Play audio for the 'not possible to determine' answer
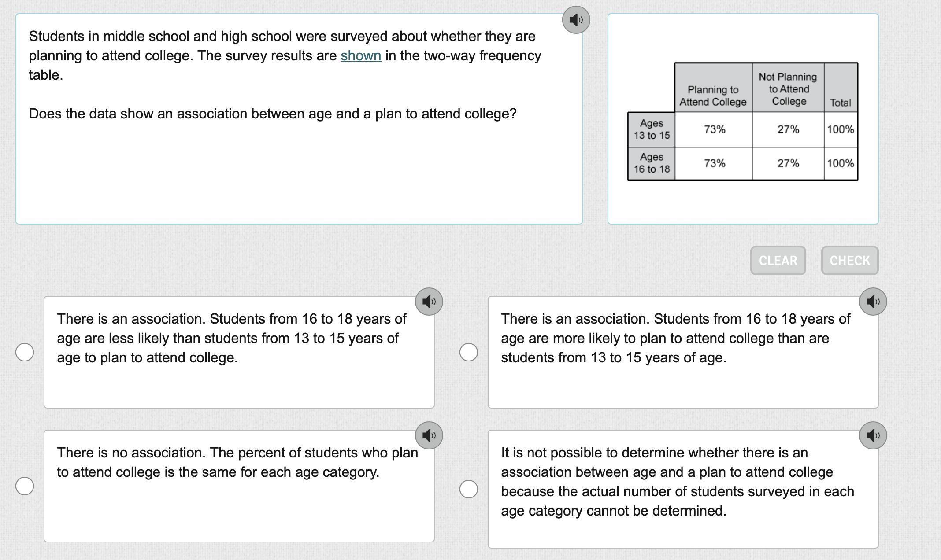Screen dimensions: 941x560 click(873, 435)
